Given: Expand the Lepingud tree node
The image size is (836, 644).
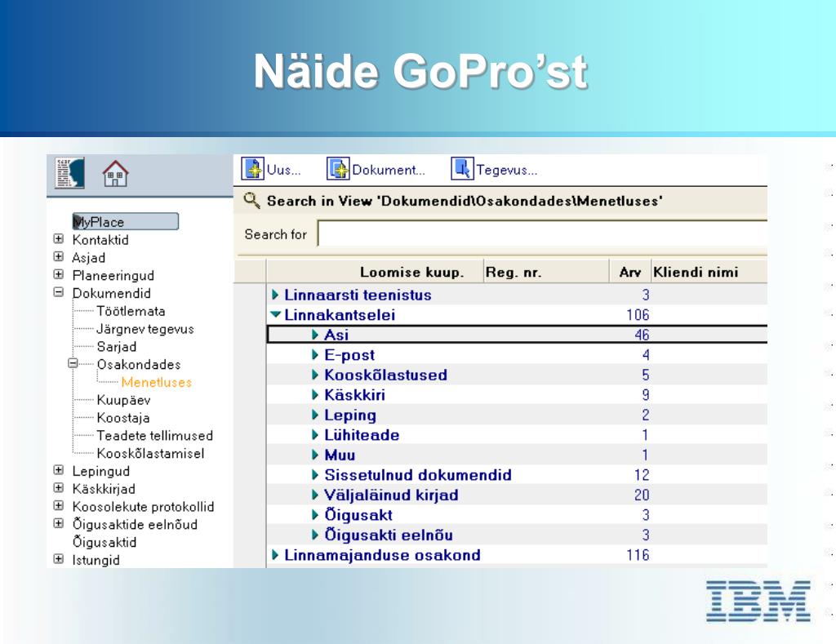Looking at the screenshot, I should click(x=59, y=470).
